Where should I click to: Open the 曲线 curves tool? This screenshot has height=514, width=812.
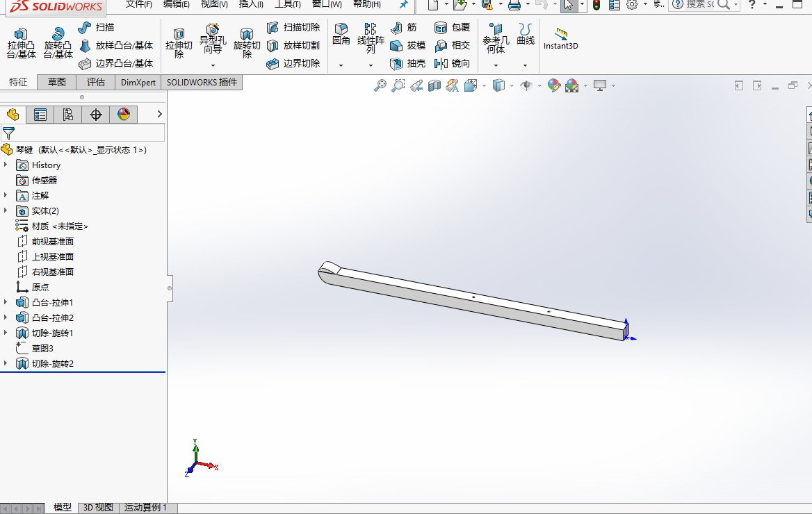tap(525, 33)
